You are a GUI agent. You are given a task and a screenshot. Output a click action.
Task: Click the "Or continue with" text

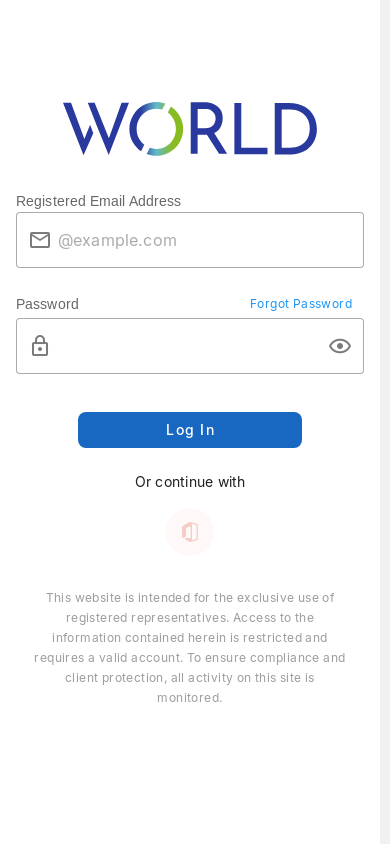click(x=190, y=482)
